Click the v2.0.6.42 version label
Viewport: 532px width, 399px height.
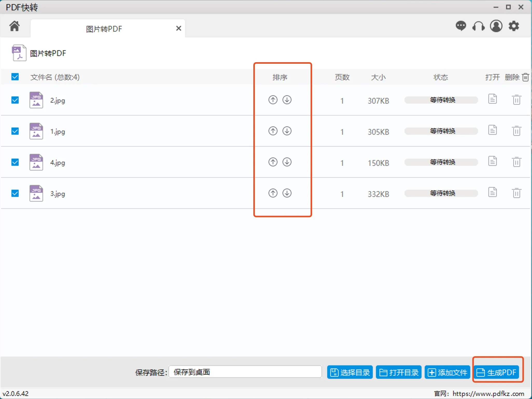pos(16,394)
